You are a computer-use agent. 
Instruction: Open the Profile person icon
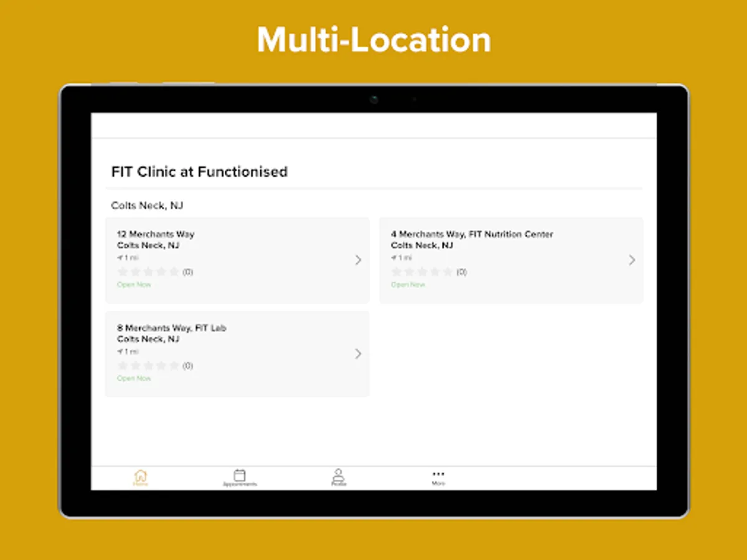pos(339,477)
